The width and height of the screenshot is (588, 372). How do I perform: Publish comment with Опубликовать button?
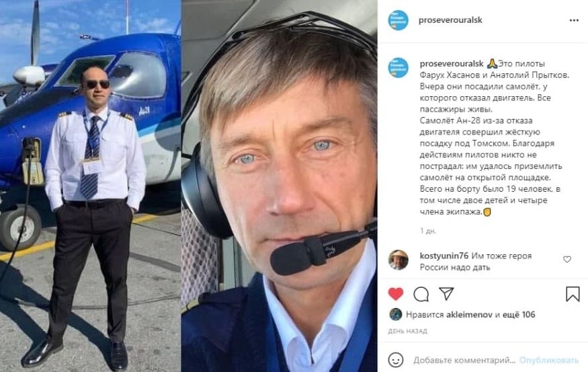coord(548,361)
